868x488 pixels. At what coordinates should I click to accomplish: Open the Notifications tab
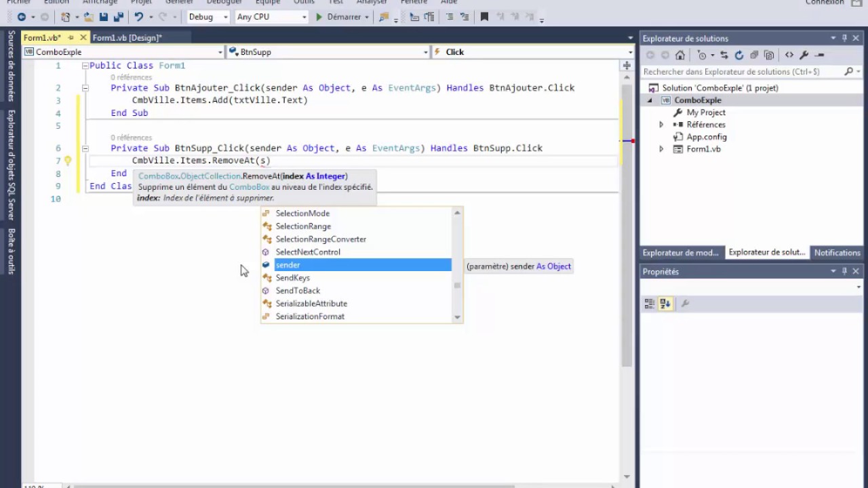pyautogui.click(x=837, y=253)
